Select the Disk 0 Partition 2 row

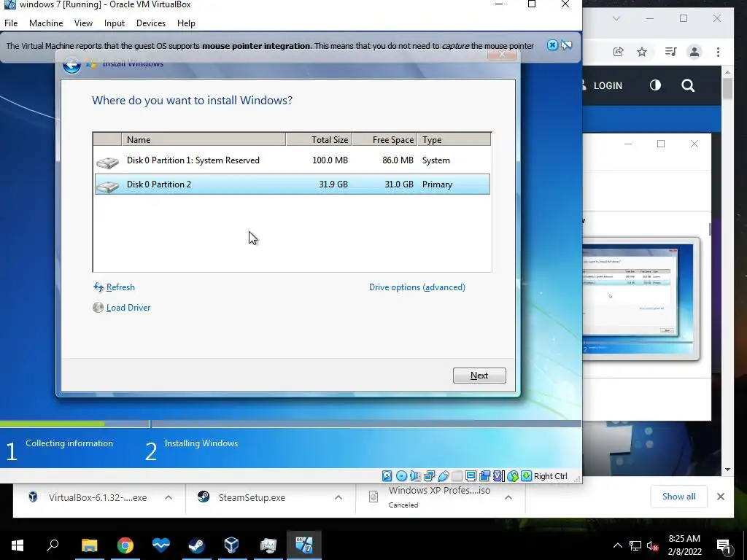[x=292, y=184]
